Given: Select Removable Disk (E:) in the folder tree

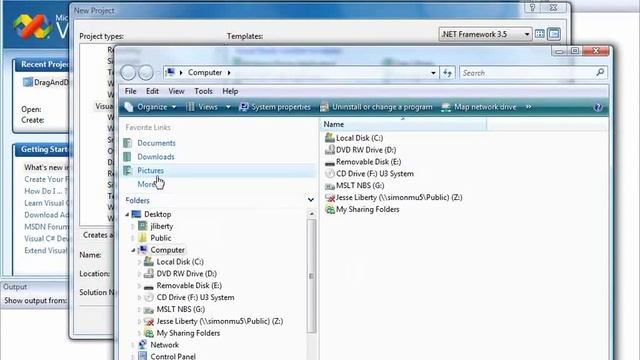Looking at the screenshot, I should [x=189, y=285].
